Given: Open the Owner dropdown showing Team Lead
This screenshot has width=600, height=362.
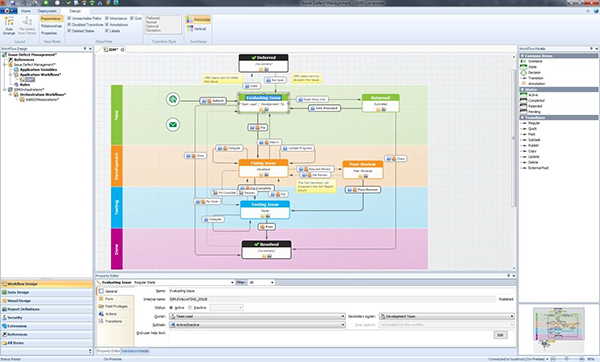Looking at the screenshot, I should [257, 316].
